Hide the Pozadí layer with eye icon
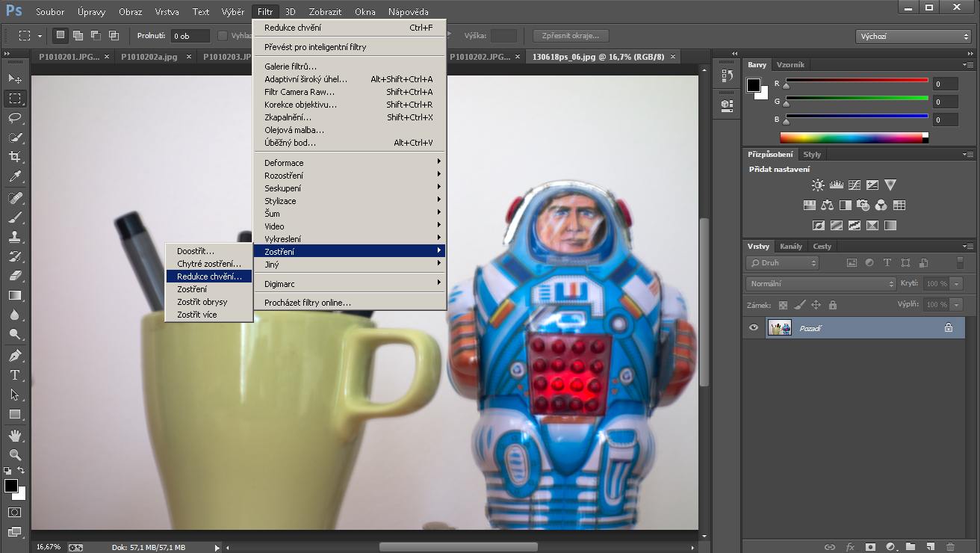Viewport: 980px width, 553px height. pos(754,327)
